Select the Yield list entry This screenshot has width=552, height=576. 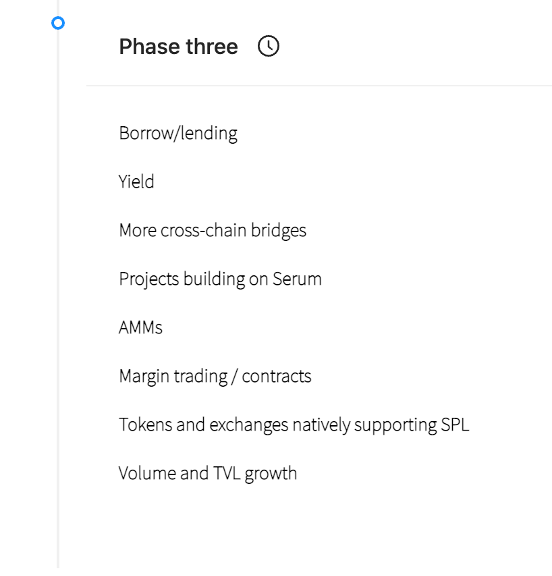pyautogui.click(x=136, y=182)
